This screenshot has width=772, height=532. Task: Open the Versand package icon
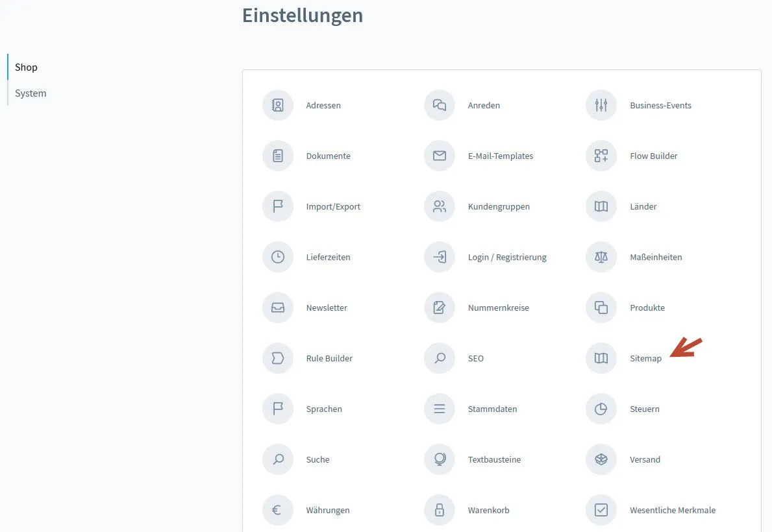click(601, 459)
